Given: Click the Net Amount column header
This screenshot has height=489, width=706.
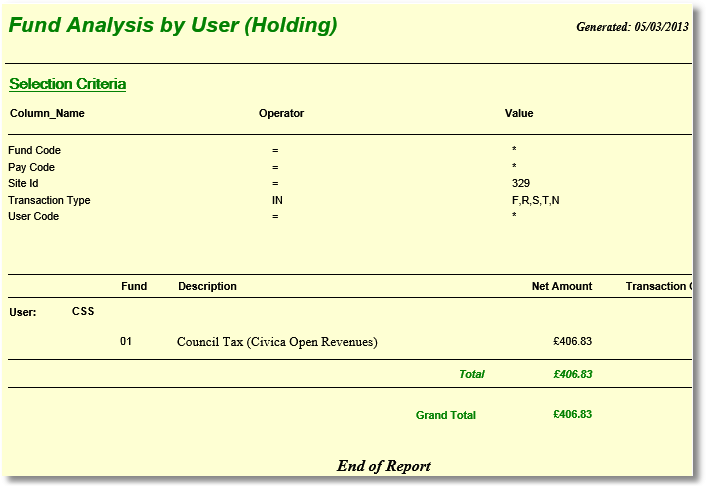Looking at the screenshot, I should 562,286.
